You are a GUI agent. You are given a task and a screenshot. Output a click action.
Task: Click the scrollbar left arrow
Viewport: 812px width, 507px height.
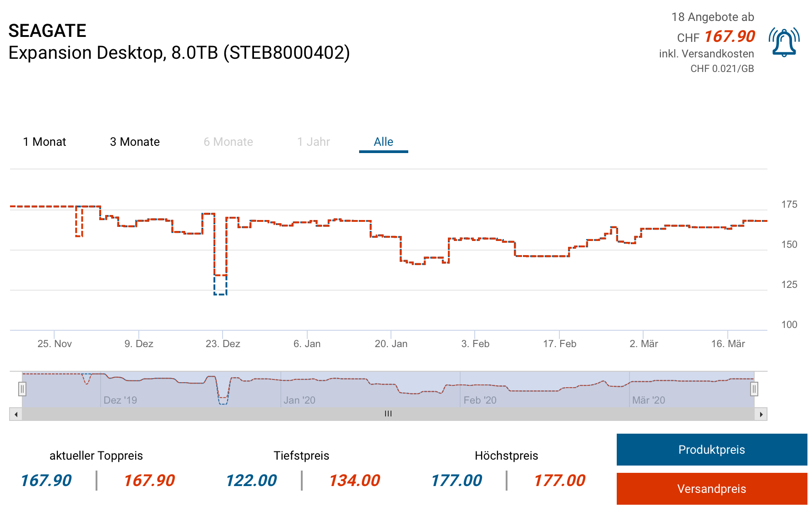(16, 414)
